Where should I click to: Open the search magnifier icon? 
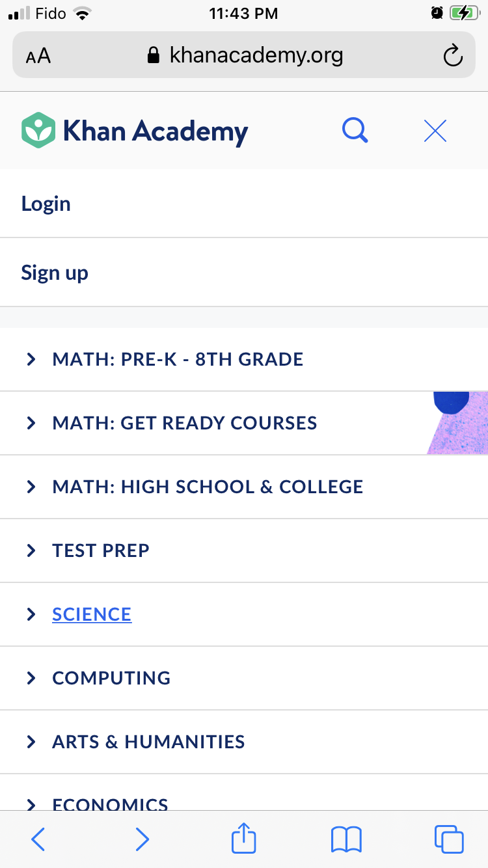coord(355,131)
